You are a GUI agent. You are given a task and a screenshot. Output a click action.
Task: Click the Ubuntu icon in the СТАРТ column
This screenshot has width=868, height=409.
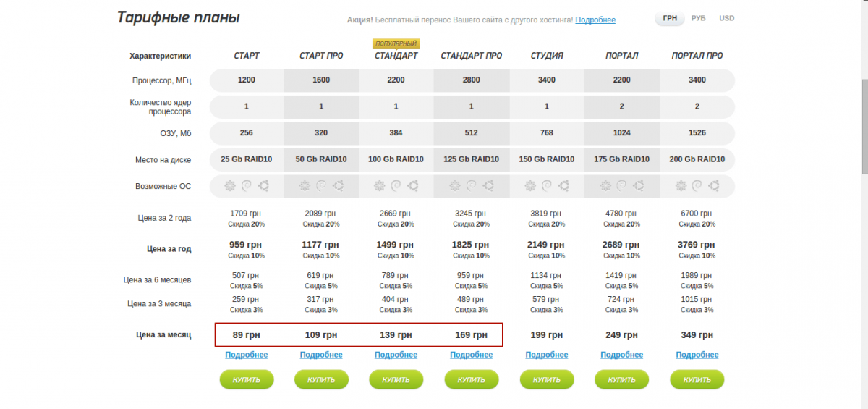(263, 186)
